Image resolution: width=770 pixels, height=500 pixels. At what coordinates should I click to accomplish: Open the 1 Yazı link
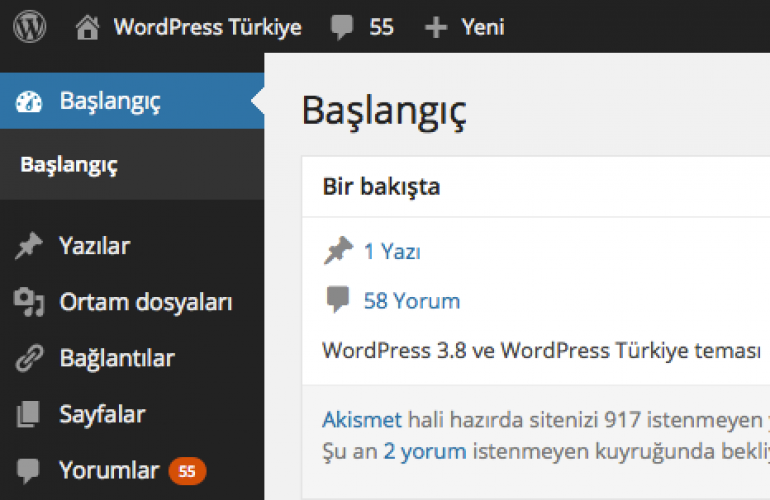392,251
